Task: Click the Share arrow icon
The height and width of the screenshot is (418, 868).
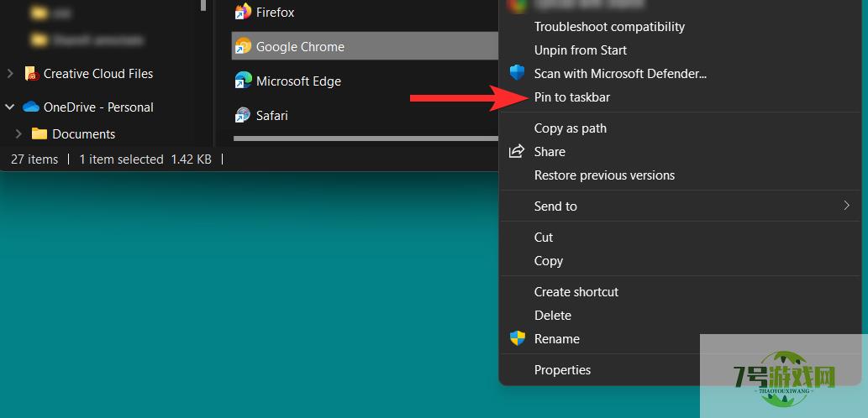Action: tap(517, 151)
